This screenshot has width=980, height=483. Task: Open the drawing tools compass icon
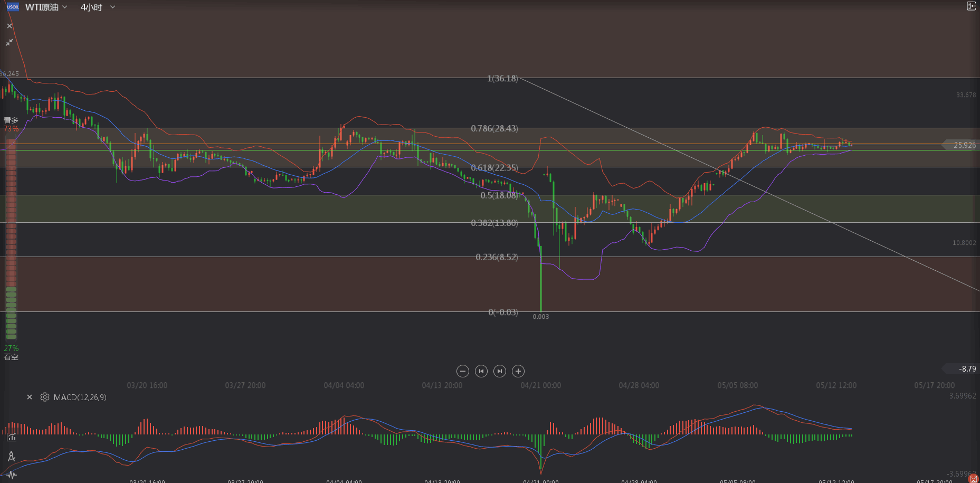11,456
